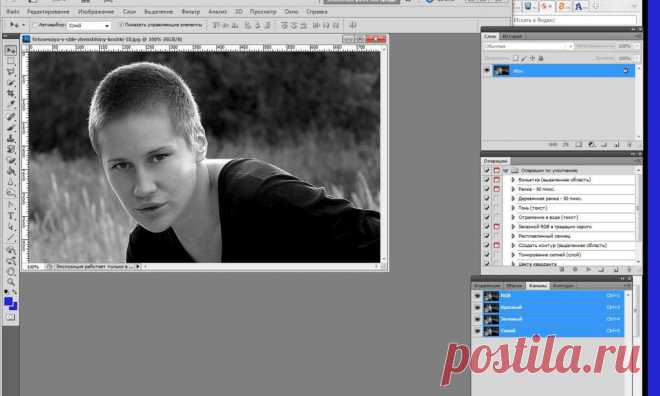Select the Lasso tool
The height and width of the screenshot is (396, 660).
pos(11,72)
